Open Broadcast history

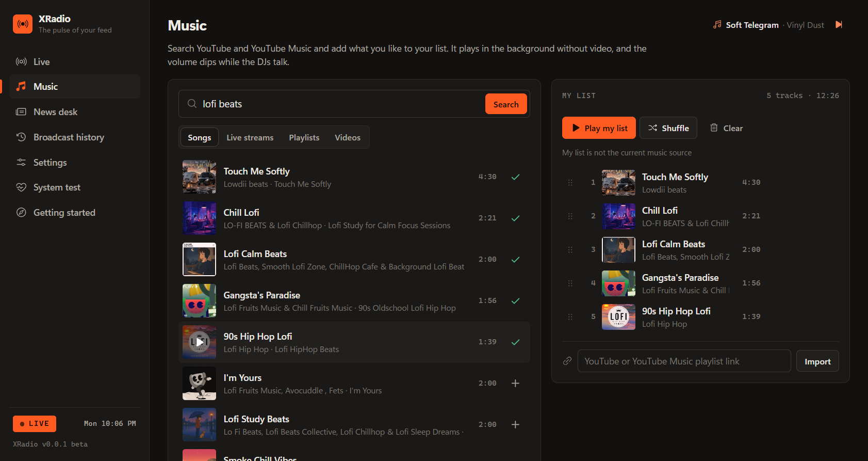[75, 137]
